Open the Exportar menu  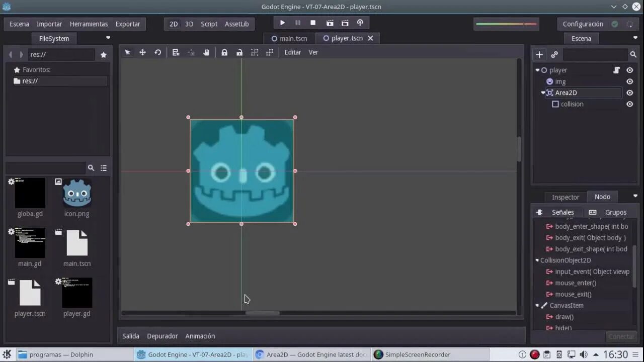(128, 24)
